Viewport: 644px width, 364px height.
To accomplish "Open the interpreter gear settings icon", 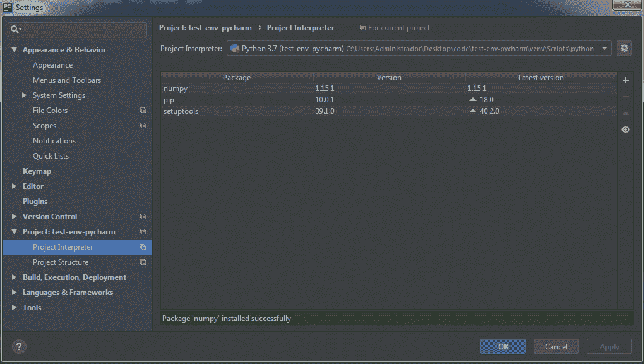I will point(624,48).
